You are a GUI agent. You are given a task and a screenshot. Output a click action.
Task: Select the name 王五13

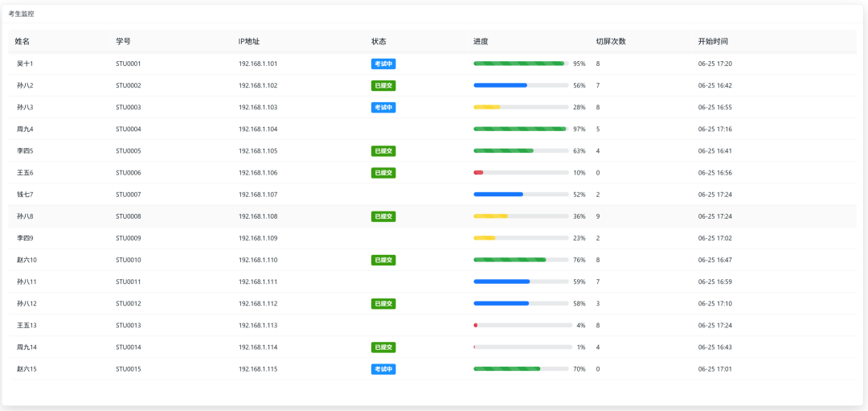tap(27, 325)
